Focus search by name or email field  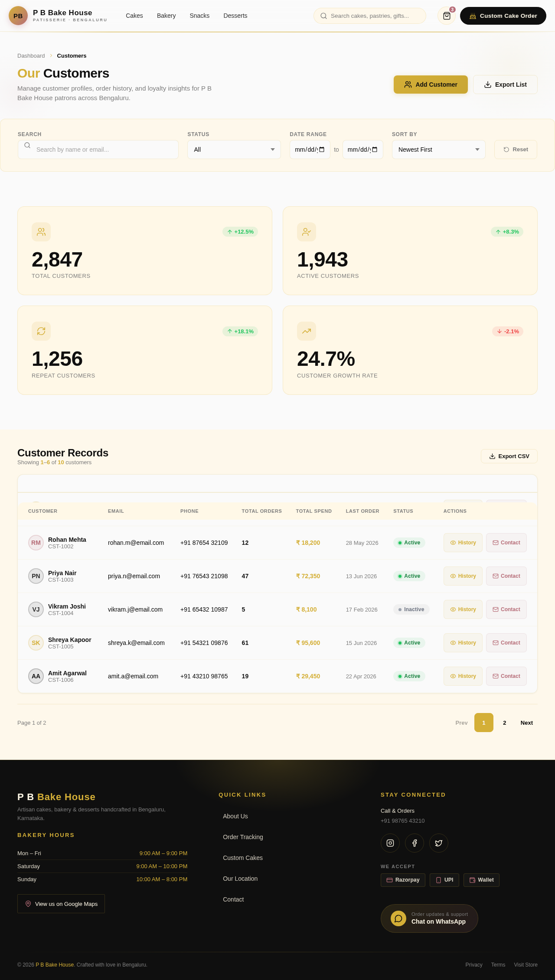click(x=98, y=150)
